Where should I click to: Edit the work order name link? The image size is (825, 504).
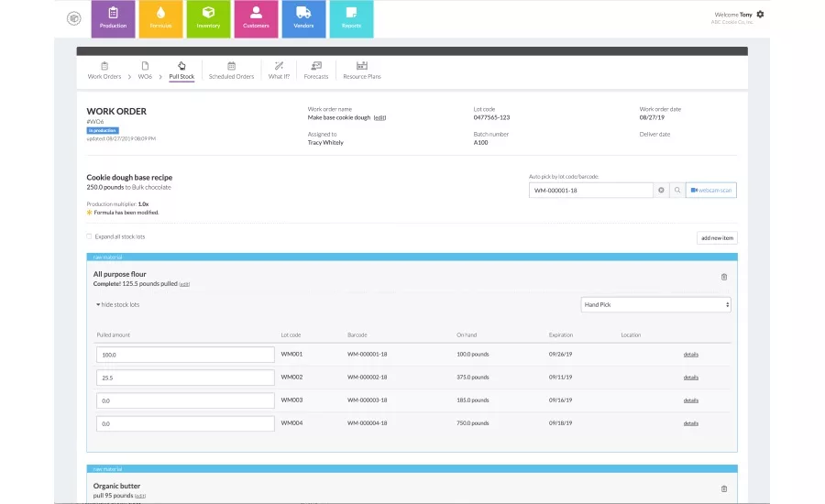point(379,118)
